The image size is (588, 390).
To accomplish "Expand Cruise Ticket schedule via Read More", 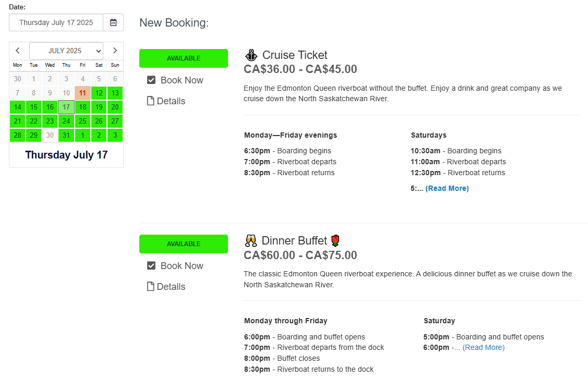I will 447,188.
